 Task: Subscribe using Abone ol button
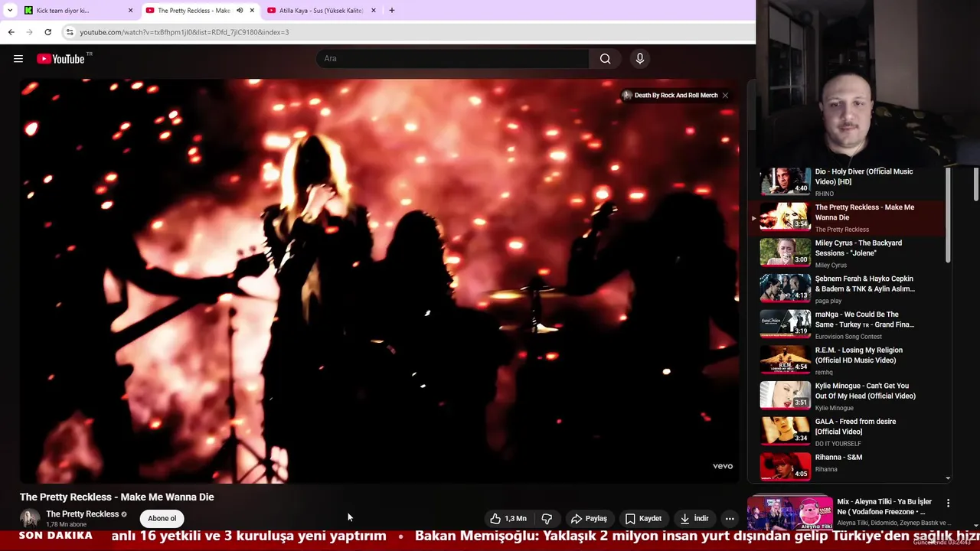pos(162,518)
